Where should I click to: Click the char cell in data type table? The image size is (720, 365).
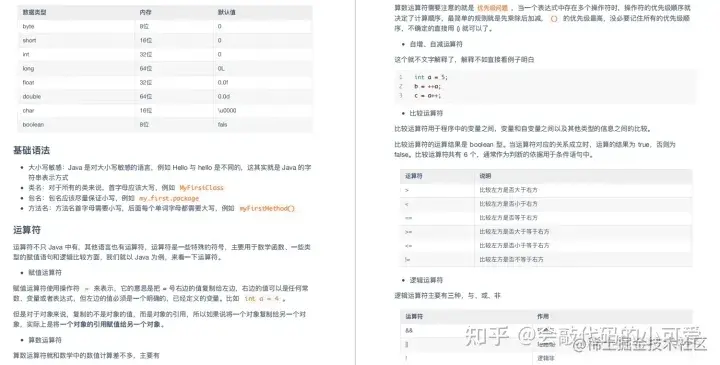point(28,110)
